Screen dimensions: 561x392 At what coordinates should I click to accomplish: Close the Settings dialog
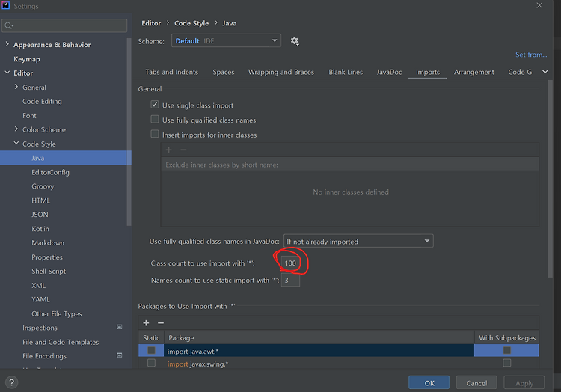click(x=539, y=5)
